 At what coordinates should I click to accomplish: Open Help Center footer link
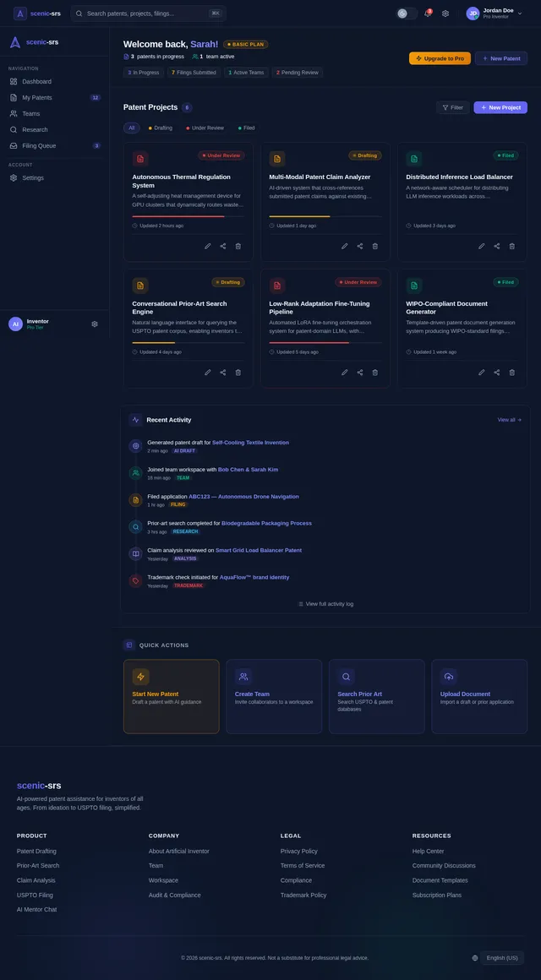[429, 852]
